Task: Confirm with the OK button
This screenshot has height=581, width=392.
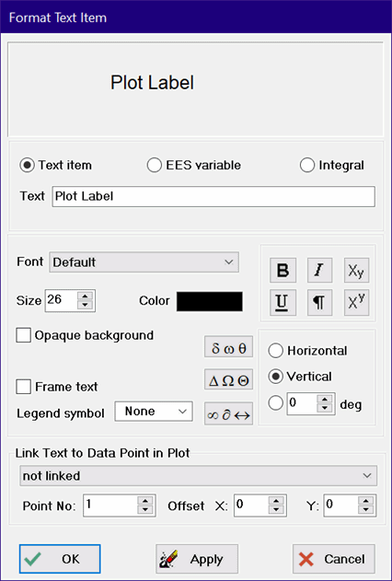Action: pos(60,559)
